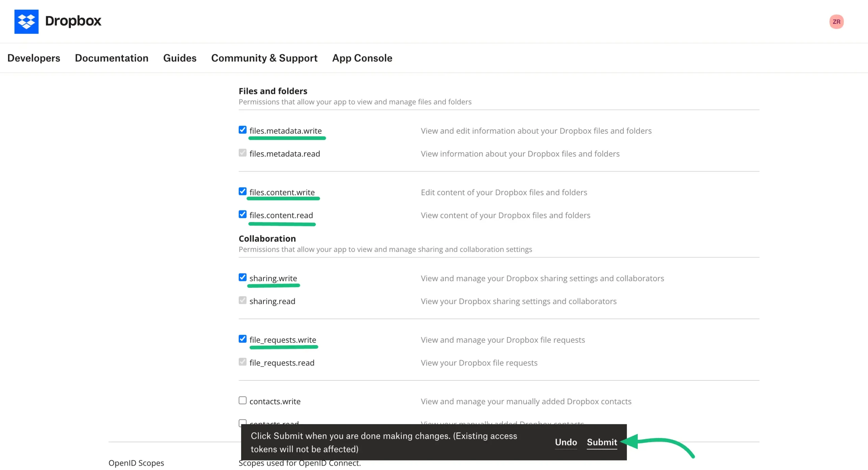Disable the files.content.write permission
The height and width of the screenshot is (470, 868).
point(242,191)
